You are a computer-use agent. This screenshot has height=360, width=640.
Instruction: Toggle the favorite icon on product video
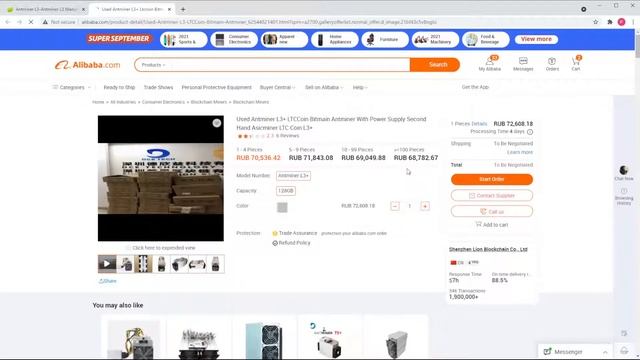(x=217, y=123)
